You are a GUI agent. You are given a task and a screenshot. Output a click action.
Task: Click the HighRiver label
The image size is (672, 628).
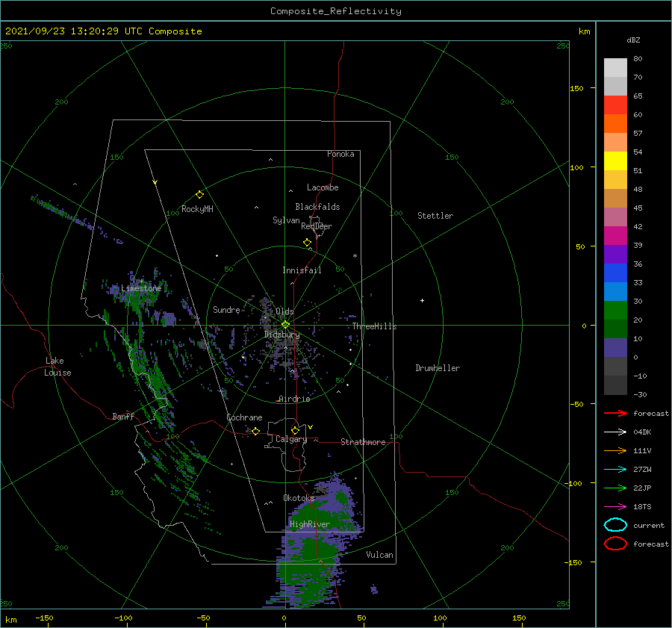pos(310,524)
